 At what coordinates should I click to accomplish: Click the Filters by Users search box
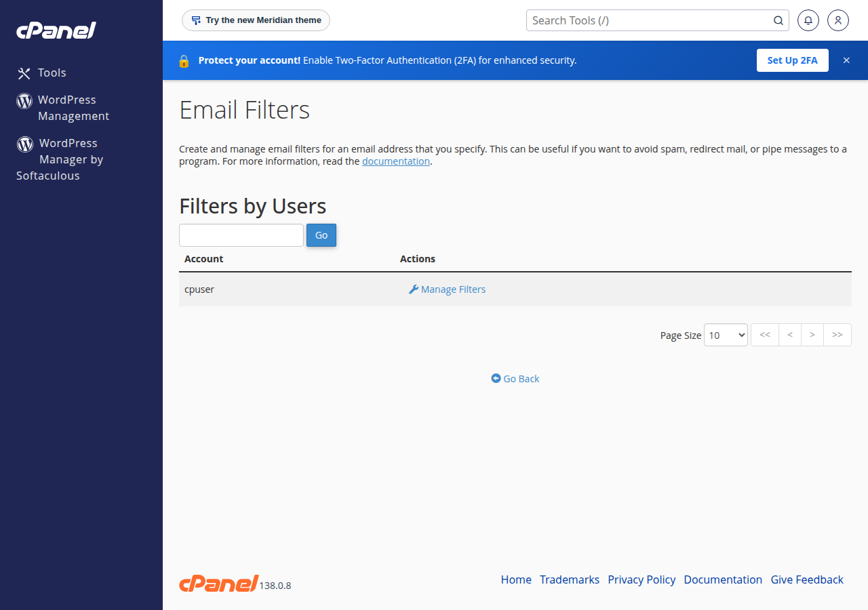(241, 235)
